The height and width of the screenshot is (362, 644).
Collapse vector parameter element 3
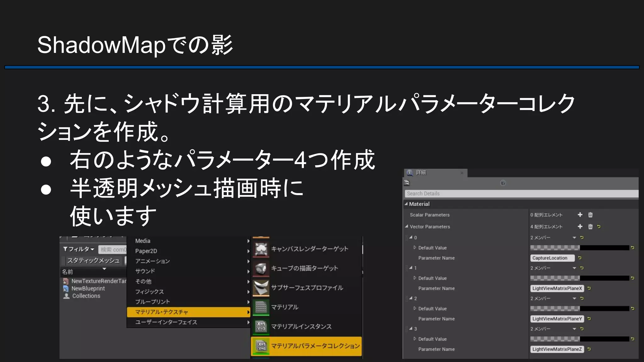(411, 328)
